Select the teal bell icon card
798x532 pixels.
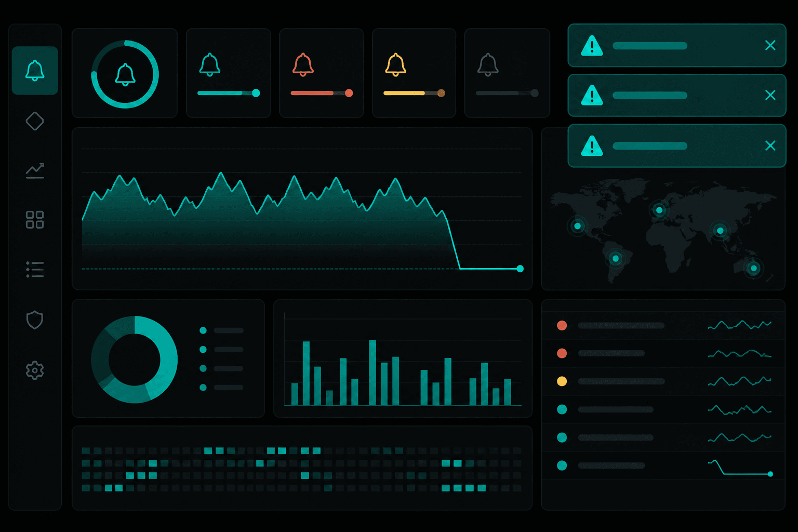tap(210, 65)
